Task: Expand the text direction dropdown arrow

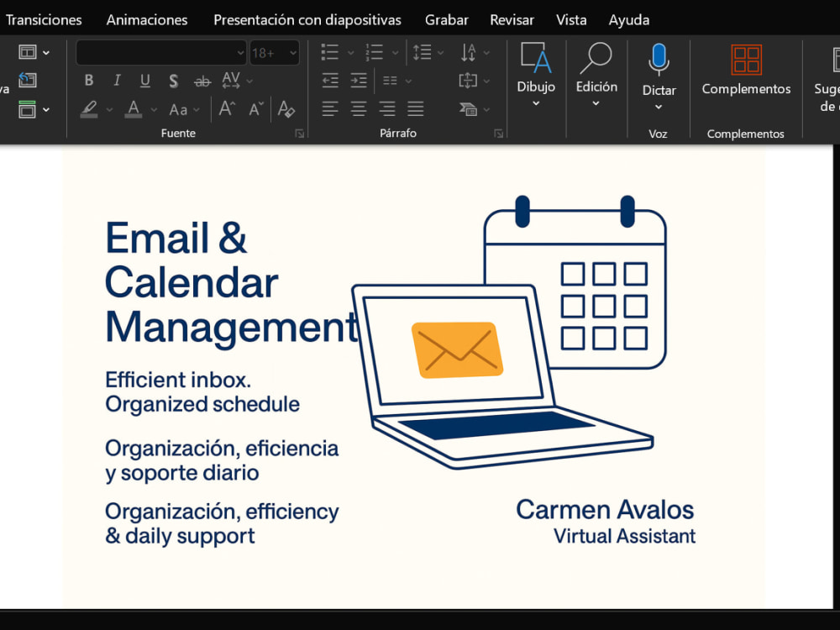Action: 486,52
